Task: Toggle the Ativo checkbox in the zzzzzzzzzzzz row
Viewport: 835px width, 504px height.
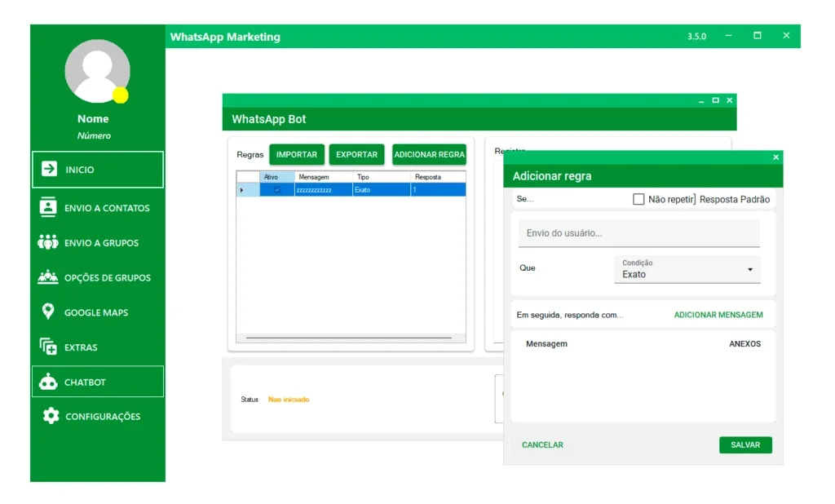Action: 277,190
